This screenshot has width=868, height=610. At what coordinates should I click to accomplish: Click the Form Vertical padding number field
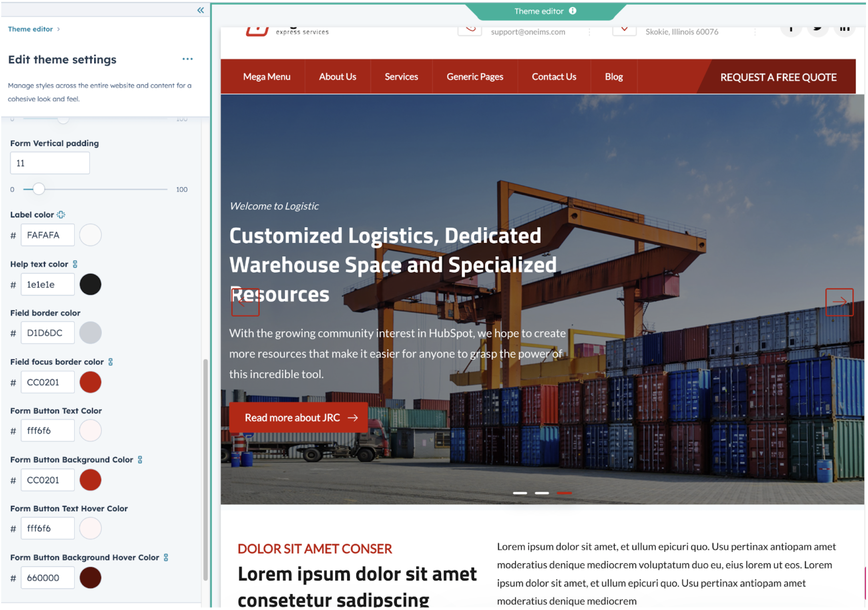pos(50,163)
